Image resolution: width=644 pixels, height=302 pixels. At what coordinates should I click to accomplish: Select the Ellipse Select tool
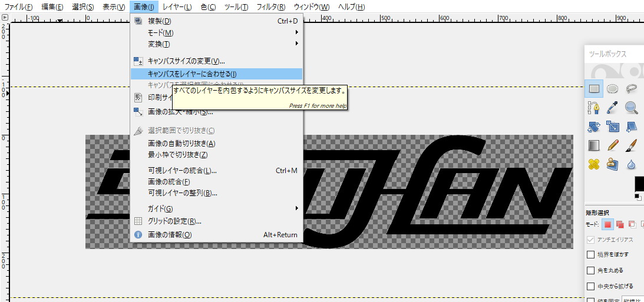(613, 89)
